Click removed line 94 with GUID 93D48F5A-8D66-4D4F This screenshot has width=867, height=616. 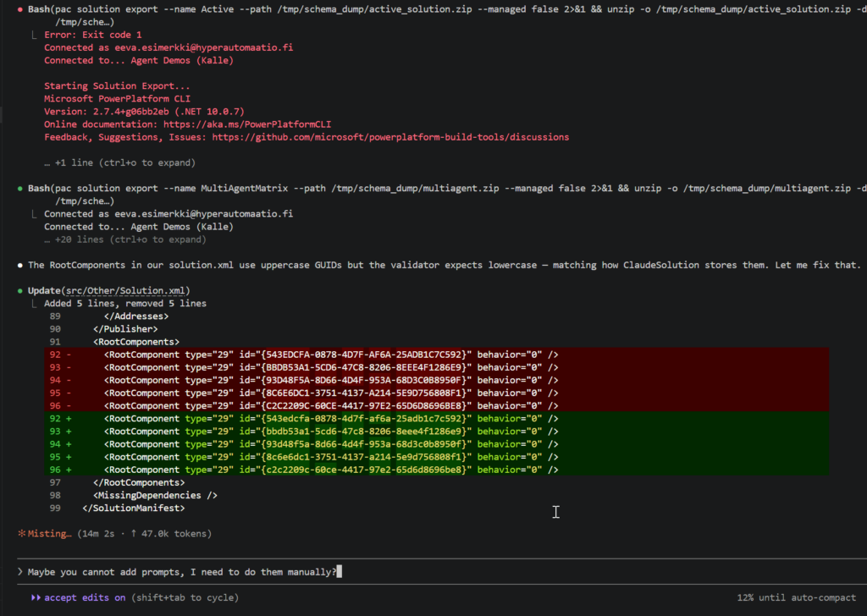pos(436,380)
